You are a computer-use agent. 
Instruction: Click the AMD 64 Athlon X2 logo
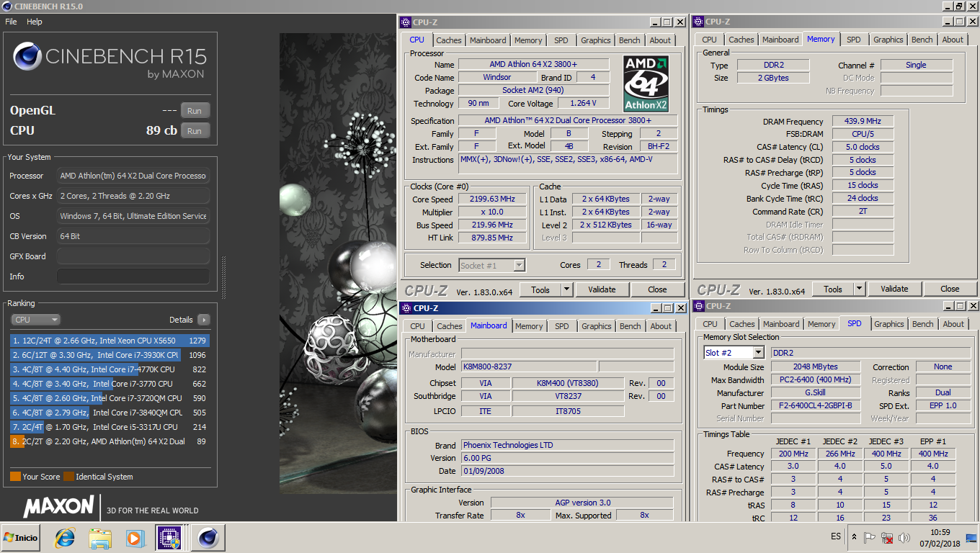coord(646,84)
